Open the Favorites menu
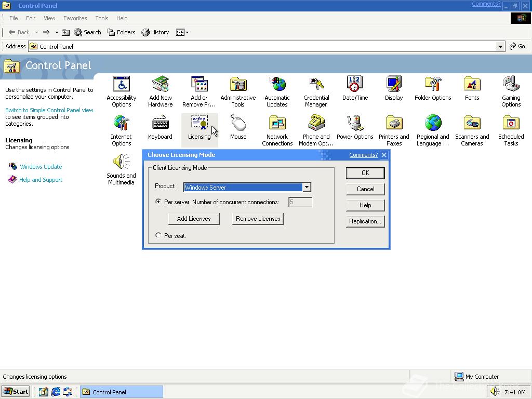 point(75,18)
